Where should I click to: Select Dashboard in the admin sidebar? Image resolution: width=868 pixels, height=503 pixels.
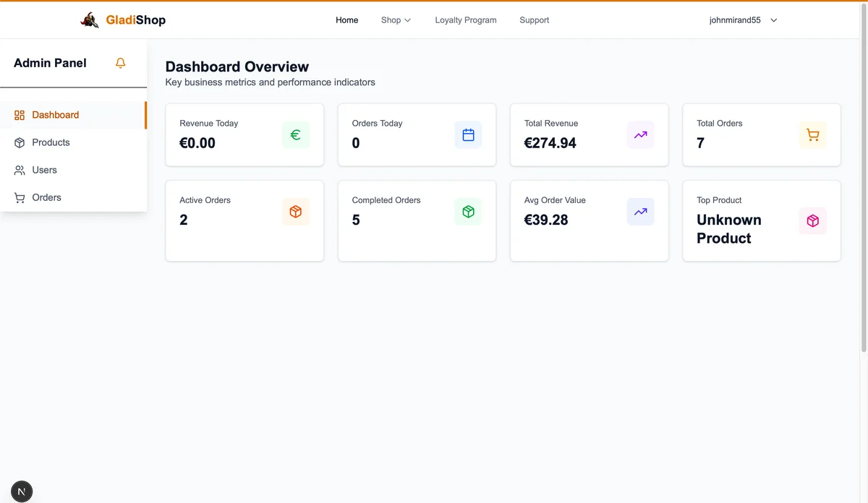click(x=55, y=115)
